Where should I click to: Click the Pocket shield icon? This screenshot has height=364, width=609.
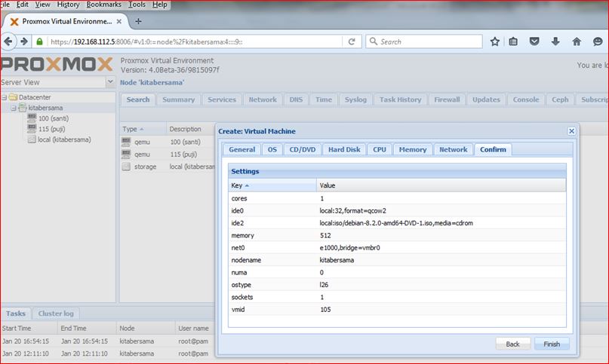coord(534,41)
